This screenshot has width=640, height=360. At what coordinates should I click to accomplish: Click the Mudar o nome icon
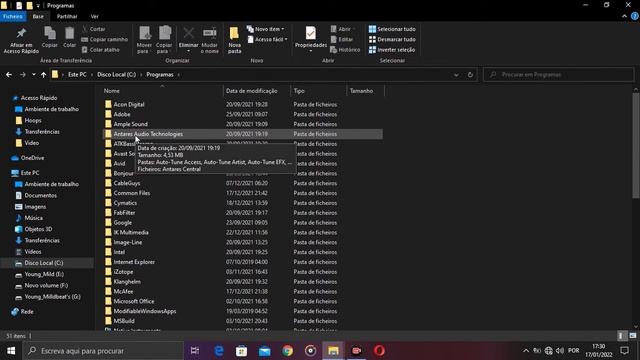click(x=209, y=33)
